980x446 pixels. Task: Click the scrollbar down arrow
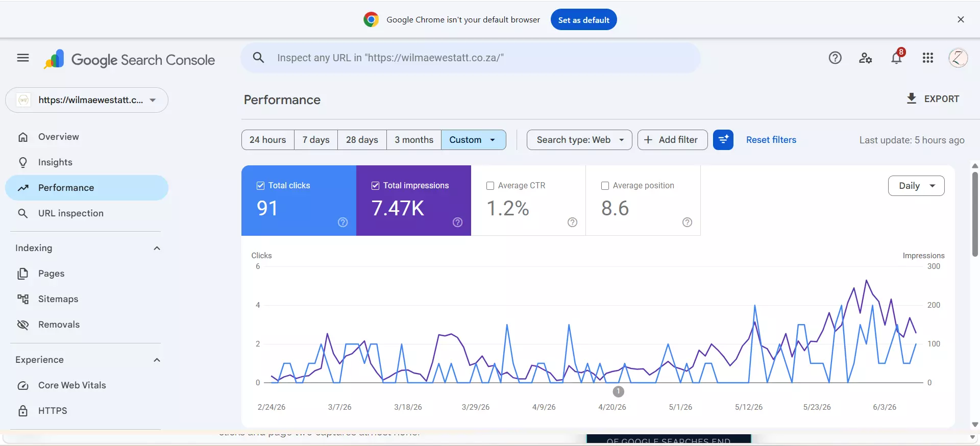[x=975, y=425]
